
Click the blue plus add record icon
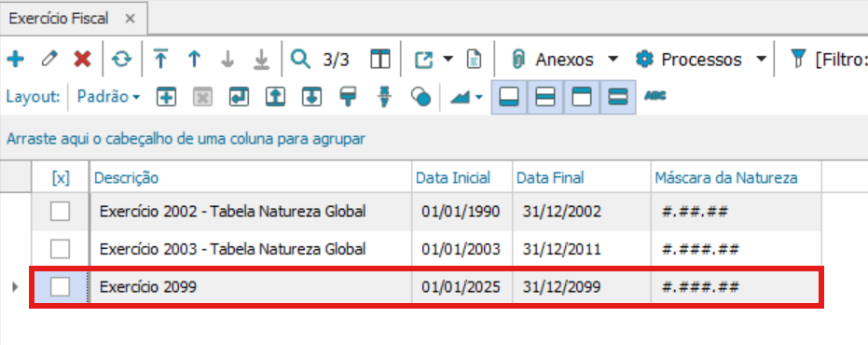[x=16, y=59]
